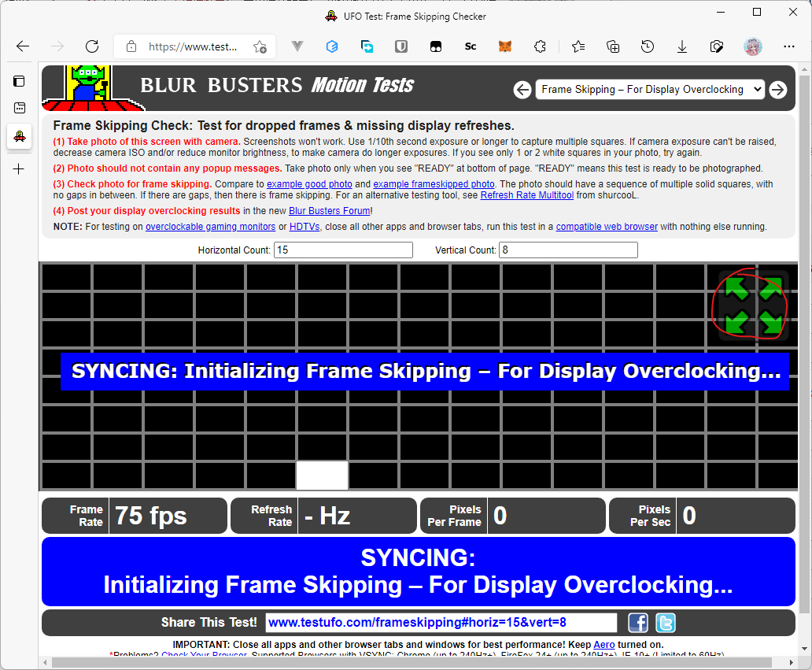Image resolution: width=812 pixels, height=670 pixels.
Task: Open browser Downloads from the toolbar
Action: coord(682,46)
